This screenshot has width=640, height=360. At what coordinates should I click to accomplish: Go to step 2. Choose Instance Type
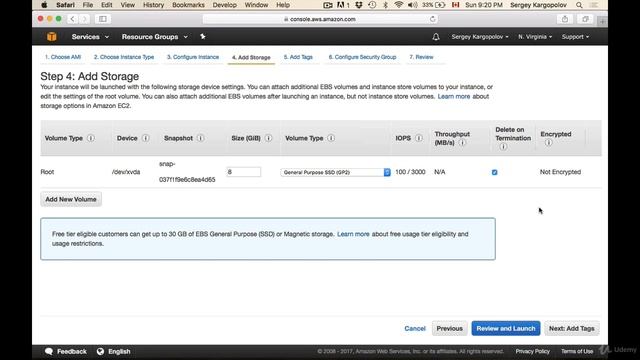(124, 57)
